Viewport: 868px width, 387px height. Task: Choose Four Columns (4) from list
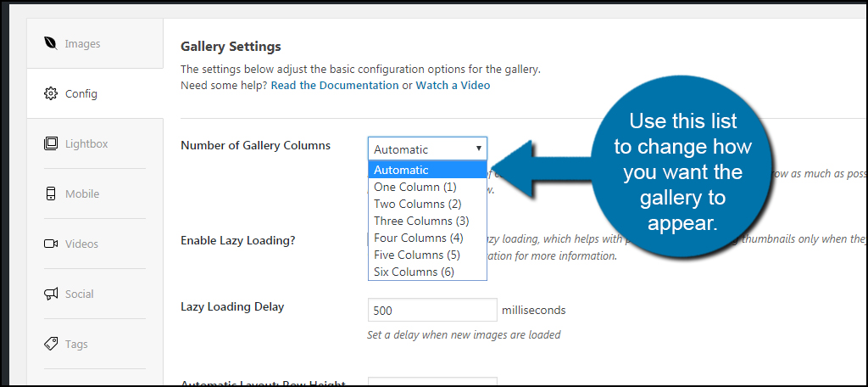(x=427, y=238)
